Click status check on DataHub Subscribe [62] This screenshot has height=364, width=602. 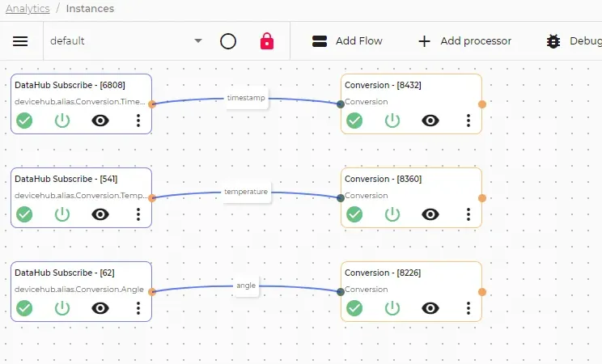pyautogui.click(x=24, y=308)
